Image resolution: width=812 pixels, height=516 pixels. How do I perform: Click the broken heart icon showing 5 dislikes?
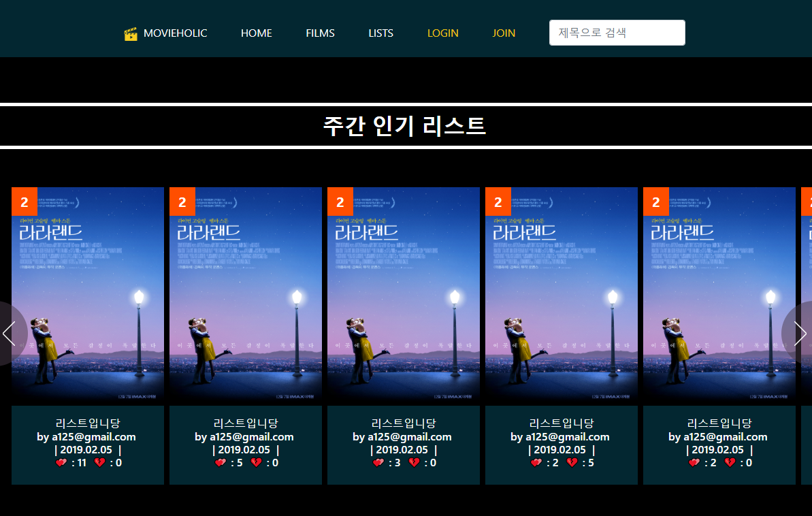[x=572, y=463]
